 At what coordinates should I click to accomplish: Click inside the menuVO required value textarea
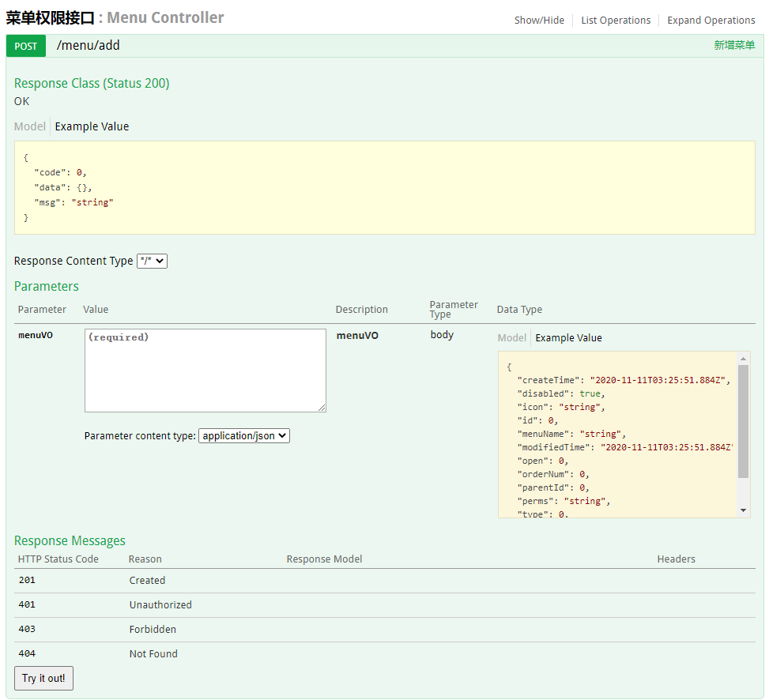pos(204,370)
